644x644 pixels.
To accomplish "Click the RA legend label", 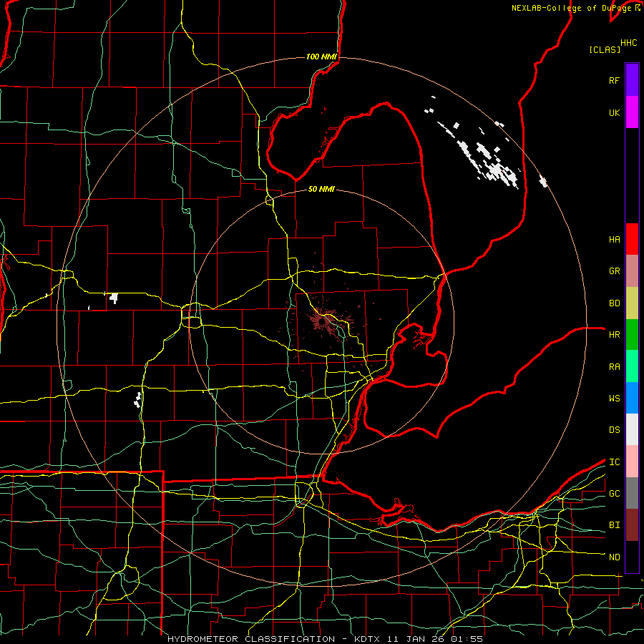I will coord(614,367).
